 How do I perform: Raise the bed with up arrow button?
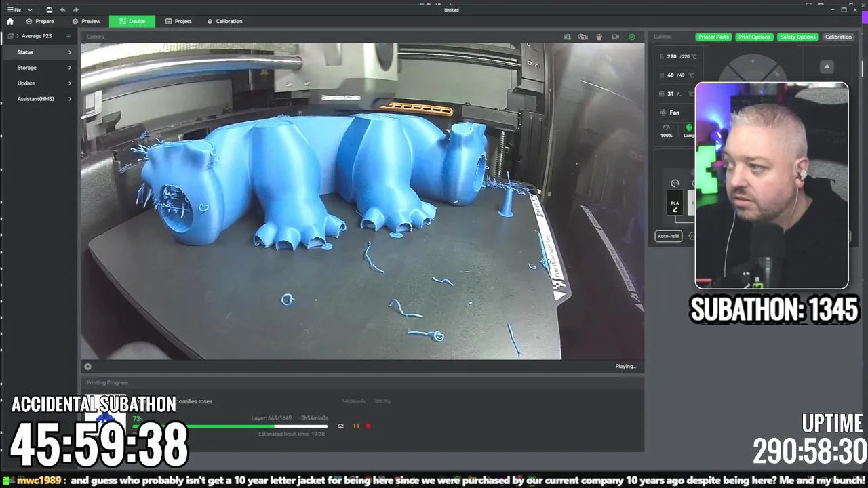(827, 66)
